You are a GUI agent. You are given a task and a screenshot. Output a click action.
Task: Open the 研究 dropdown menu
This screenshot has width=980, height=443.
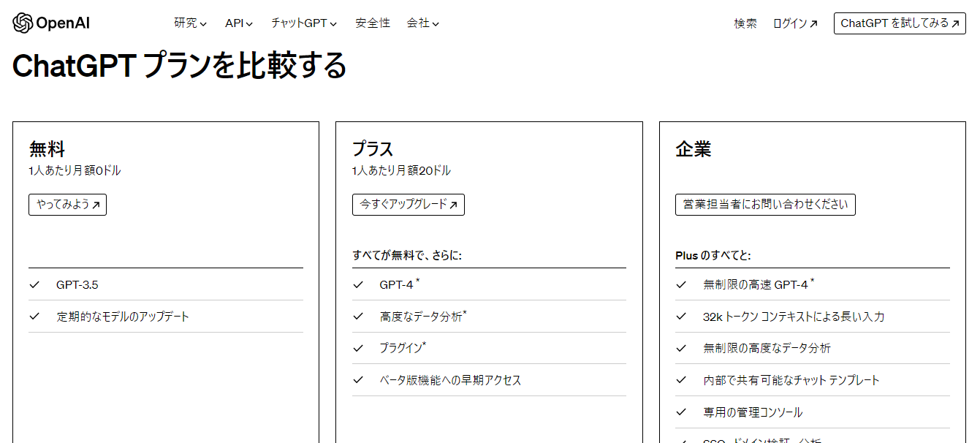[x=190, y=23]
